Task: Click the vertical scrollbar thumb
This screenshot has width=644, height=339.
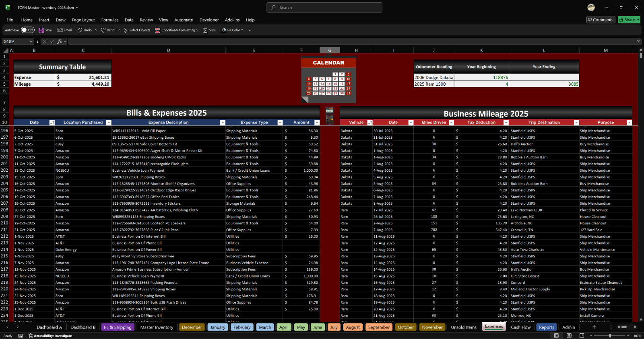Action: click(641, 55)
